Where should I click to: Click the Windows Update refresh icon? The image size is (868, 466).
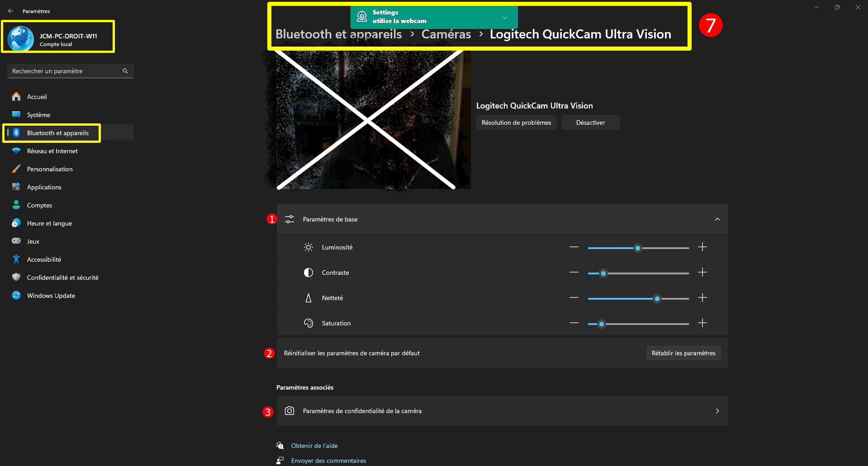16,295
